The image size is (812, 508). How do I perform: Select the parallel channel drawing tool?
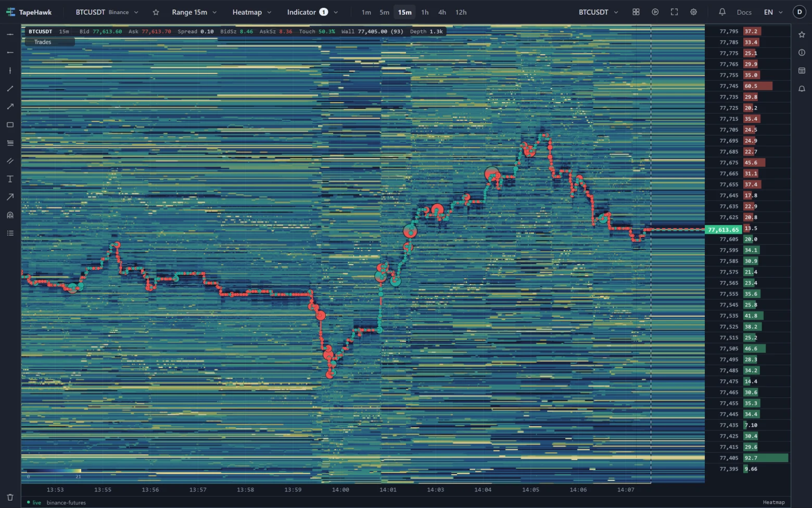pyautogui.click(x=10, y=161)
